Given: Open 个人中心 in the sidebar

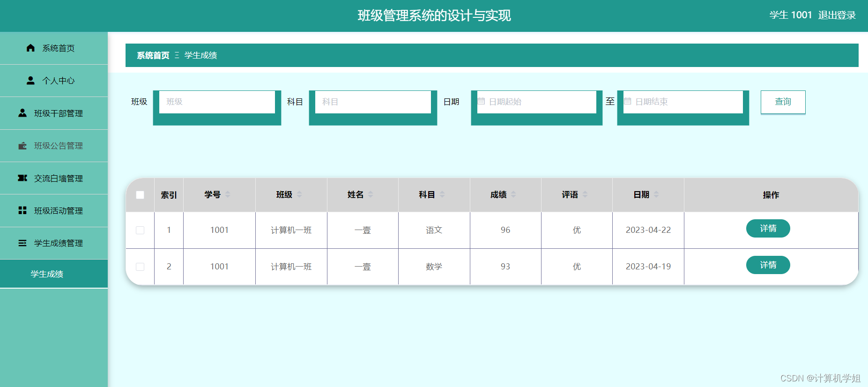Looking at the screenshot, I should point(54,81).
